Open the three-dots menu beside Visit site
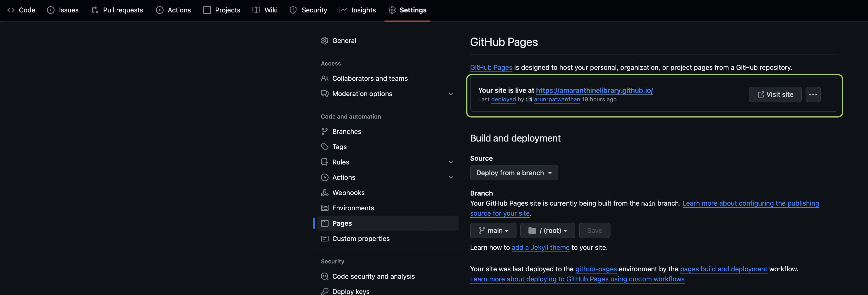 813,94
